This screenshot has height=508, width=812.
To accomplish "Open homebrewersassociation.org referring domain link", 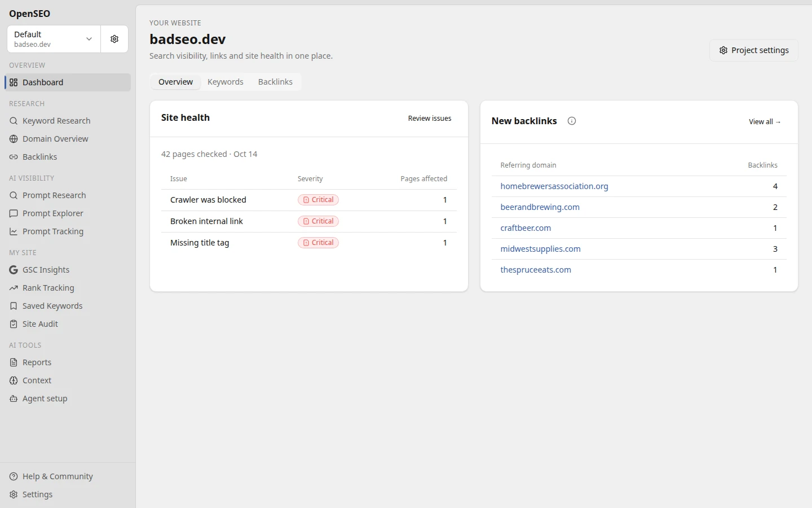I will point(554,186).
